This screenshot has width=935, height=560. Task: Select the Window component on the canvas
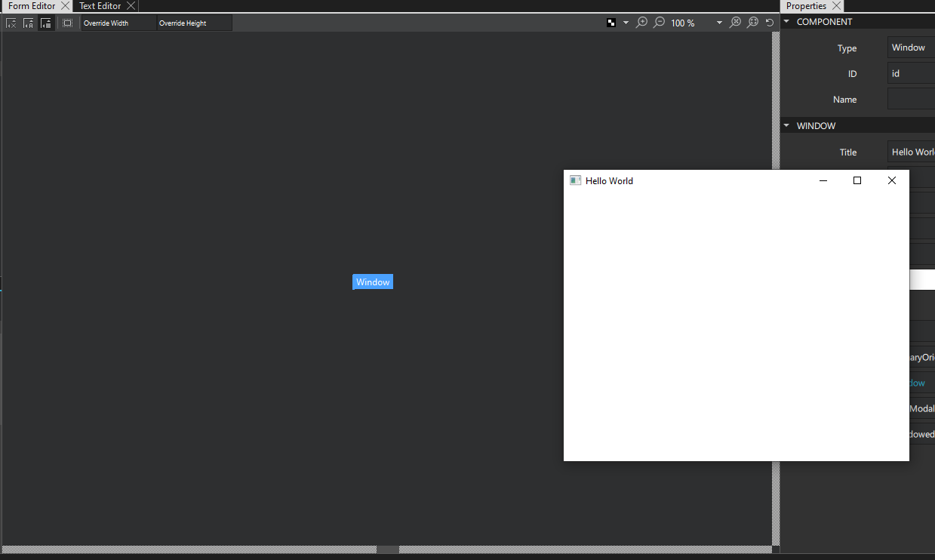372,282
